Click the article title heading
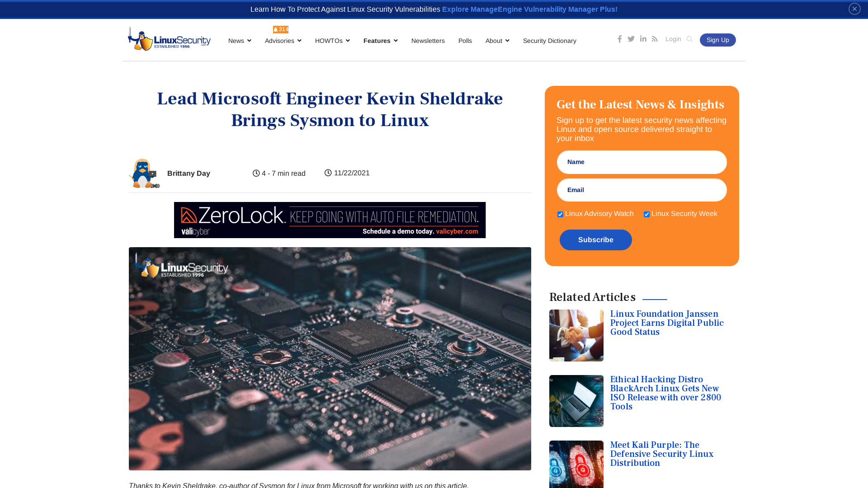 pyautogui.click(x=330, y=109)
